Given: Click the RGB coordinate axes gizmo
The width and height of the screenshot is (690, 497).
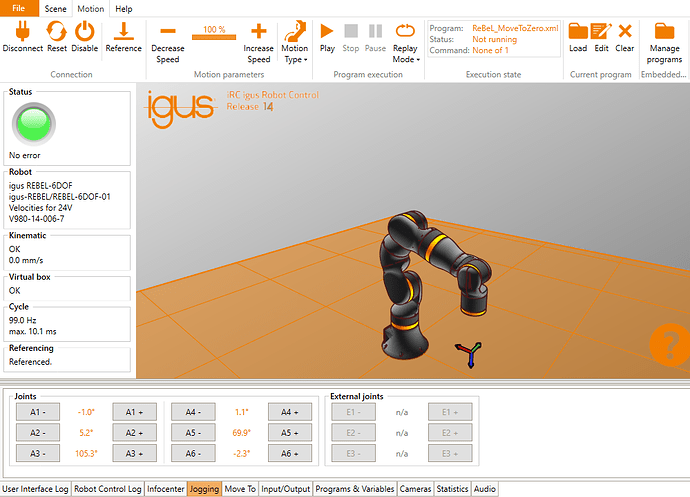Looking at the screenshot, I should tap(469, 353).
